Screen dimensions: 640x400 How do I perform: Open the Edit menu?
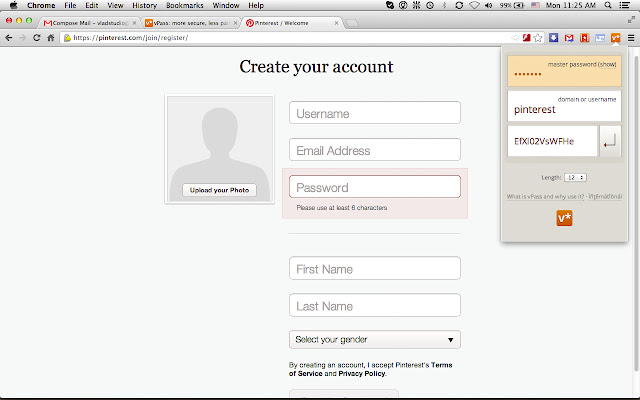click(91, 5)
